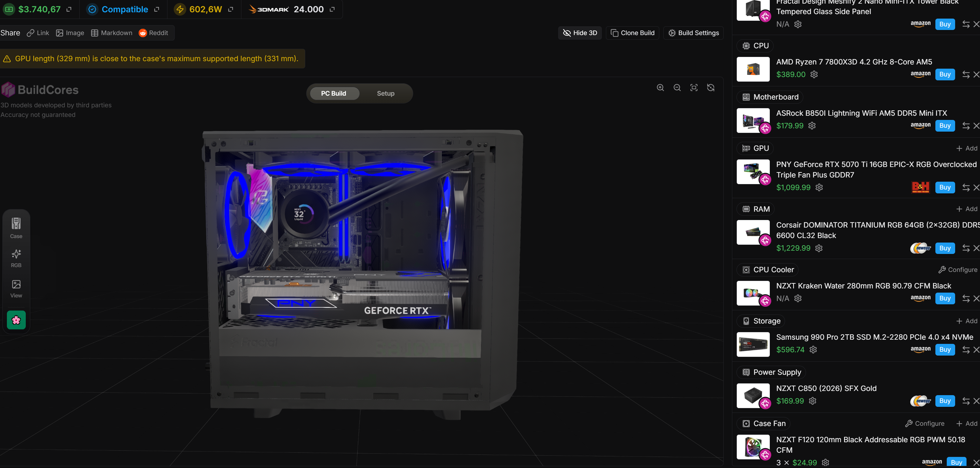Expand the Compatible status details

click(x=156, y=9)
